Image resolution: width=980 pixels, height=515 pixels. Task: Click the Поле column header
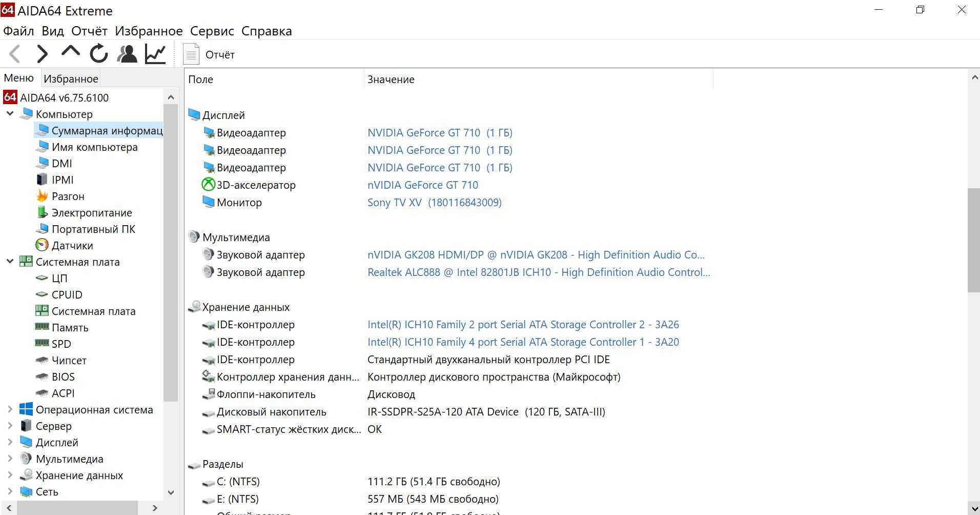click(x=274, y=80)
